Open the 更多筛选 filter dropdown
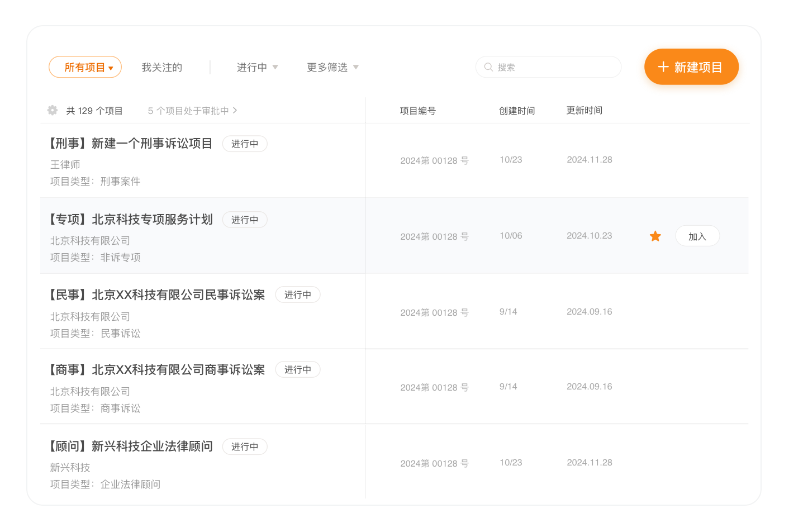Image resolution: width=789 pixels, height=532 pixels. pyautogui.click(x=332, y=67)
